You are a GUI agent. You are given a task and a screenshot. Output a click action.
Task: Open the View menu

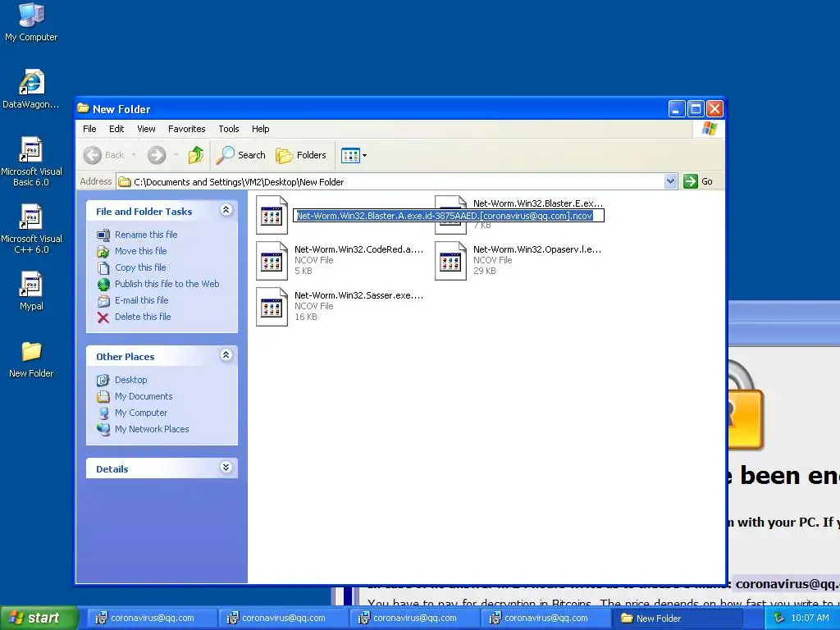coord(146,129)
